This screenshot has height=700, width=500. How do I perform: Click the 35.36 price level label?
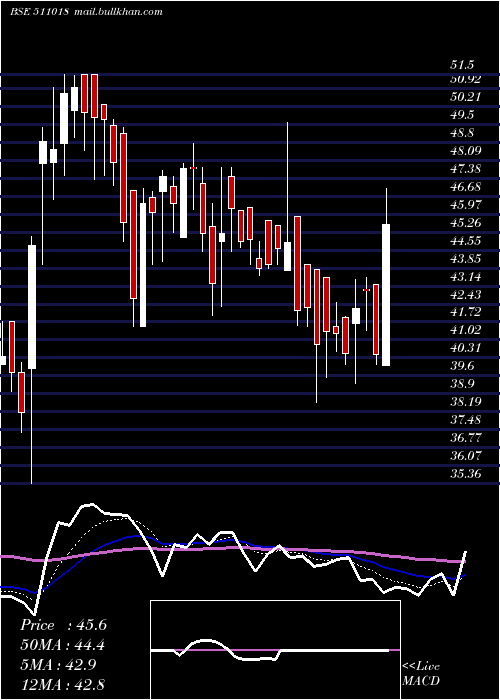click(466, 473)
